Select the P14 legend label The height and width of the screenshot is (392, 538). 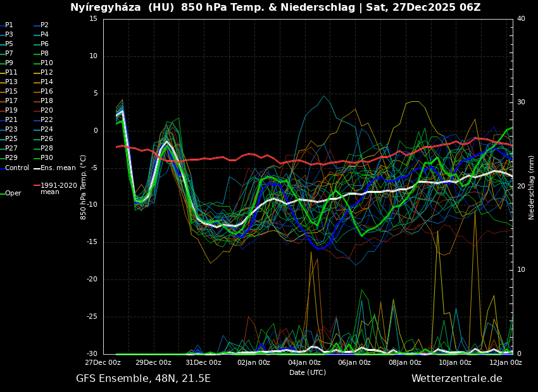coord(47,82)
